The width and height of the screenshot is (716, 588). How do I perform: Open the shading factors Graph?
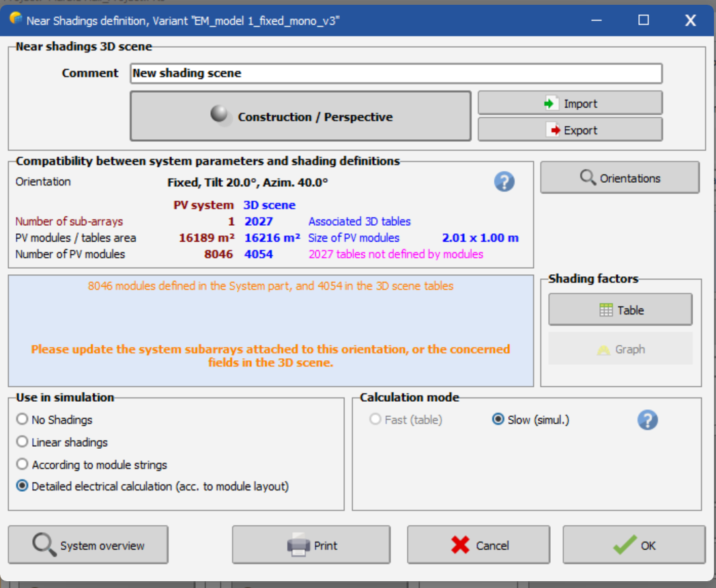pos(620,349)
